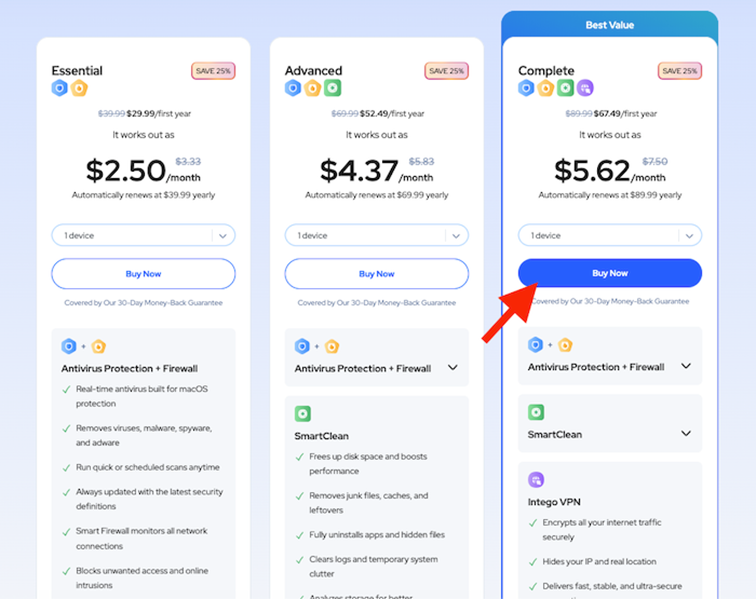
Task: Click Buy Now for the Advanced plan
Action: [376, 274]
